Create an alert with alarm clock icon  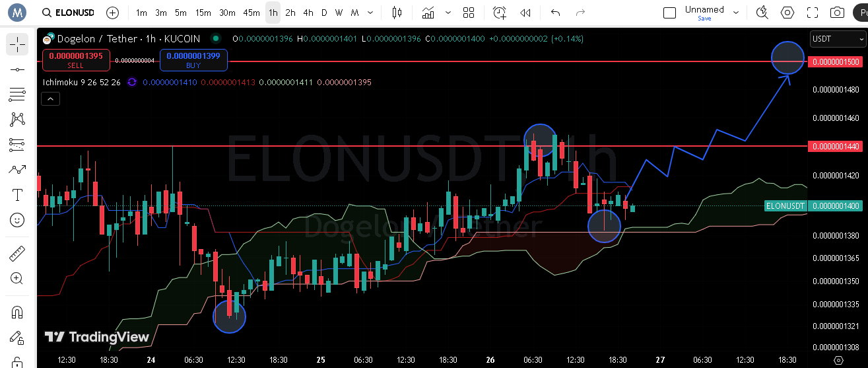coord(500,13)
